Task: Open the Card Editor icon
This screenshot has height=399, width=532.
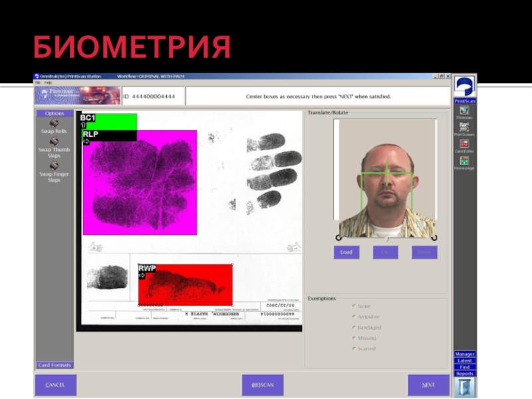Action: point(464,144)
